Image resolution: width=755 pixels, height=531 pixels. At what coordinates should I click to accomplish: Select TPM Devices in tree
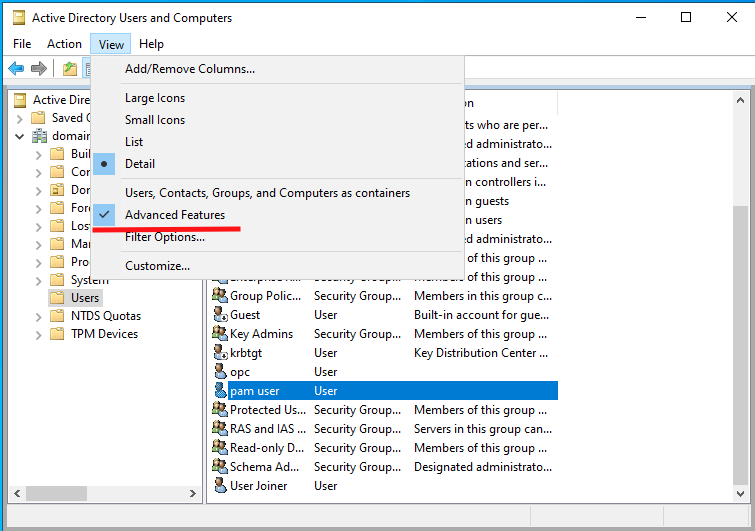(x=104, y=334)
